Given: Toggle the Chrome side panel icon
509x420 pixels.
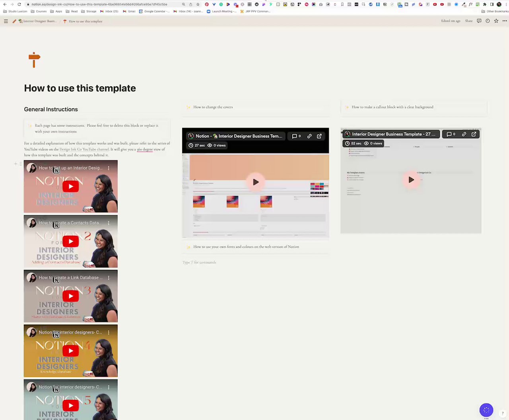Looking at the screenshot, I should pos(492,4).
